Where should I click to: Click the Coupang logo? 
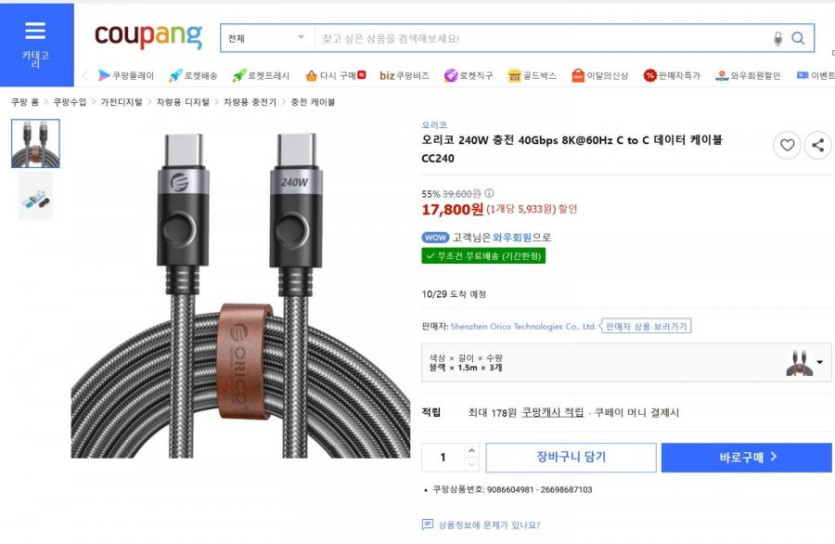[x=148, y=36]
